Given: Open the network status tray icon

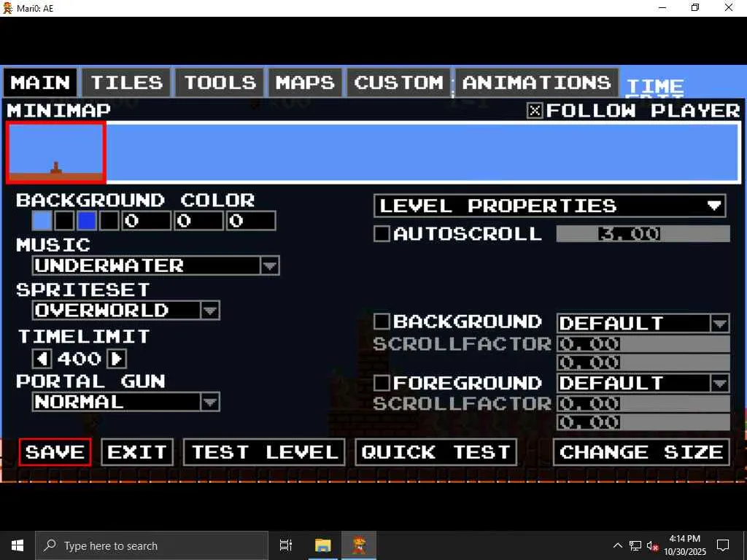Looking at the screenshot, I should 635,545.
